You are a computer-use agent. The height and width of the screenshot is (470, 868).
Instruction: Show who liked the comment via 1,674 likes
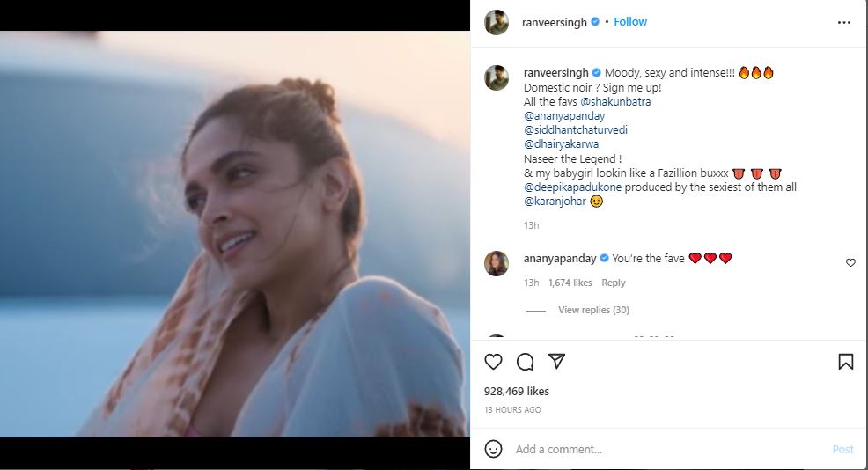(x=570, y=283)
